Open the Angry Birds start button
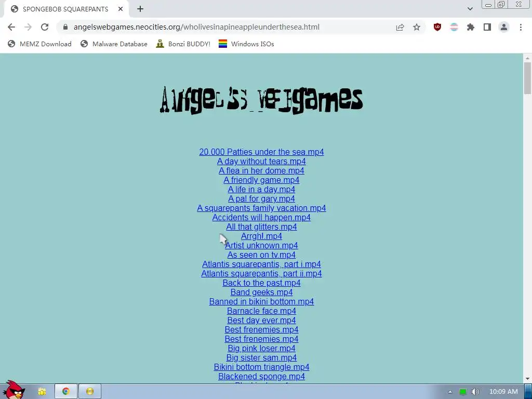 pos(14,390)
